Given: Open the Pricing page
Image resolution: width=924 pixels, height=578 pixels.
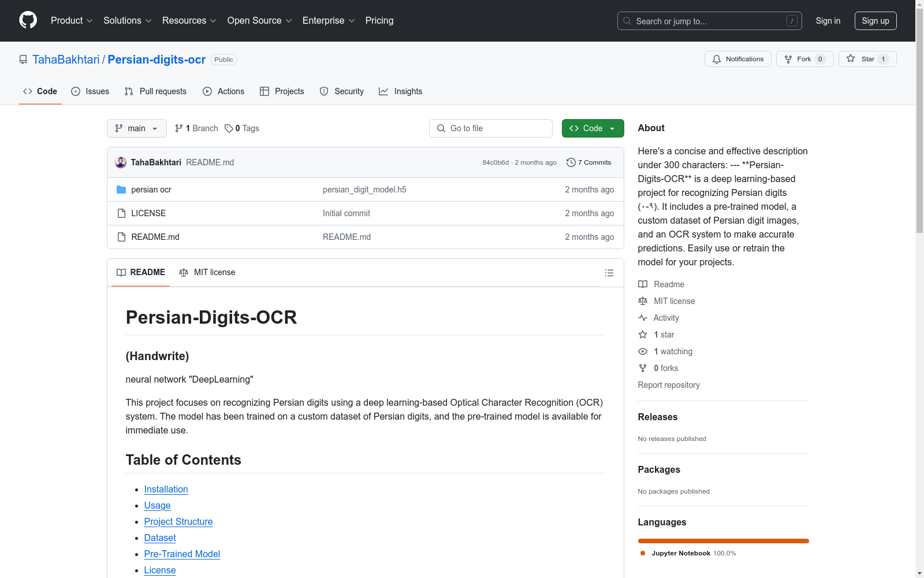Looking at the screenshot, I should point(379,21).
